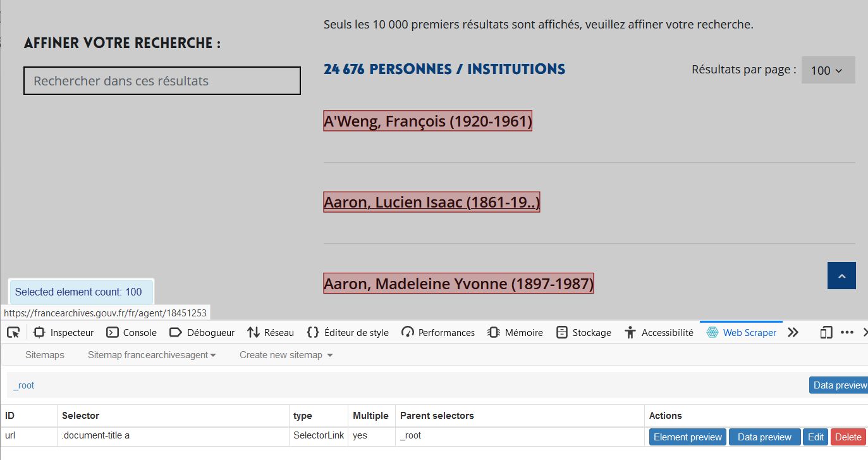Viewport: 868px width, 460px height.
Task: Click the Rechercher dans ces résultats field
Action: tap(162, 81)
